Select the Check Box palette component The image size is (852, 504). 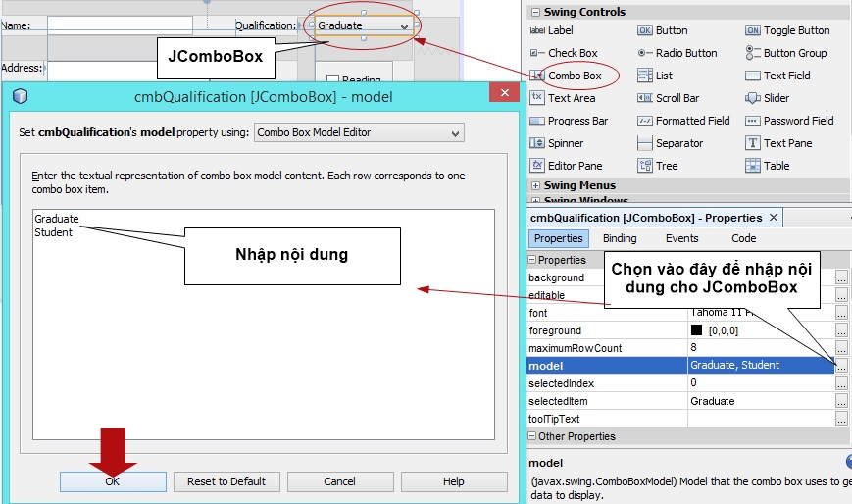click(572, 53)
